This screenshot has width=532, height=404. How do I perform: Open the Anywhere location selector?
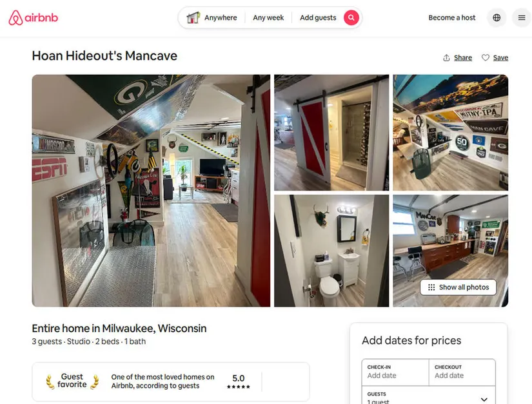click(221, 17)
